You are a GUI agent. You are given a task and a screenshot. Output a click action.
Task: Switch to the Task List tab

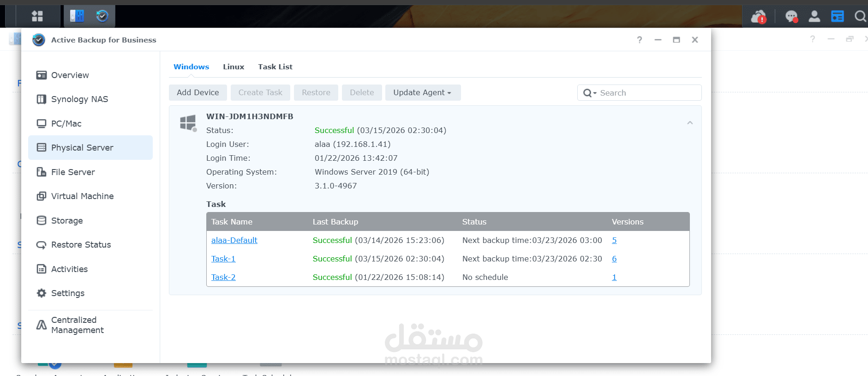point(275,67)
